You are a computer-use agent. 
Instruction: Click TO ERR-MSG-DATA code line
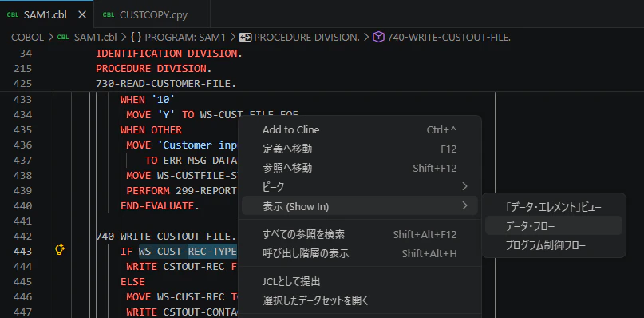click(190, 160)
